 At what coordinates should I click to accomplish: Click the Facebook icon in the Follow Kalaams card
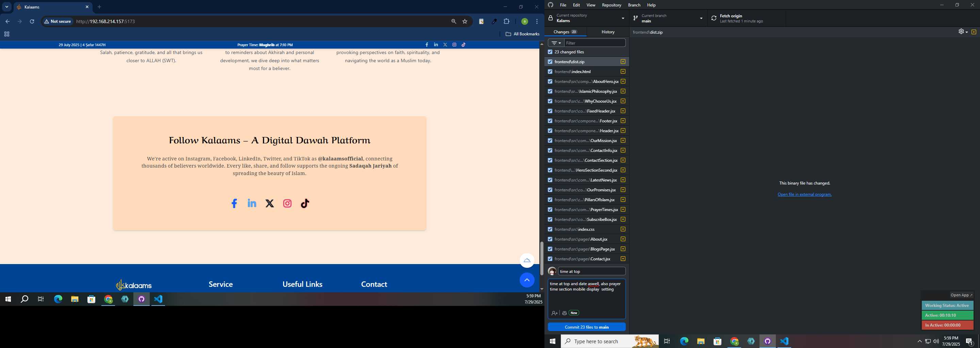(x=234, y=203)
